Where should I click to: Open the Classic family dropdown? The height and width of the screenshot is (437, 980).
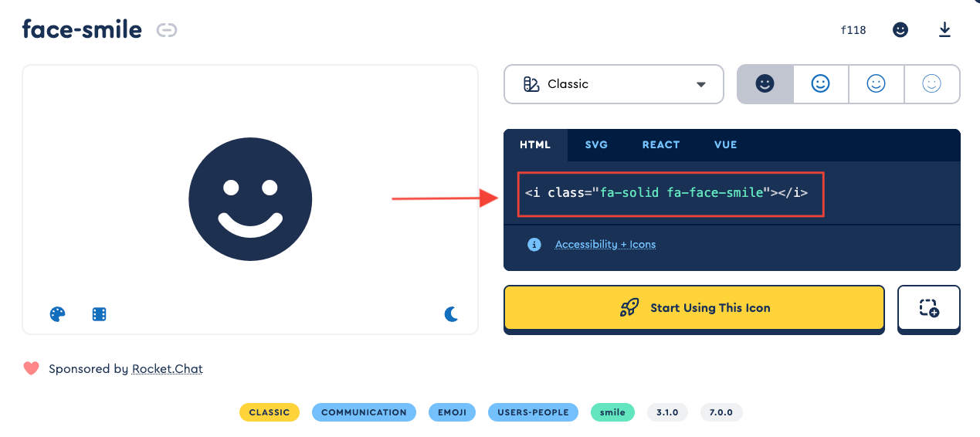(614, 84)
